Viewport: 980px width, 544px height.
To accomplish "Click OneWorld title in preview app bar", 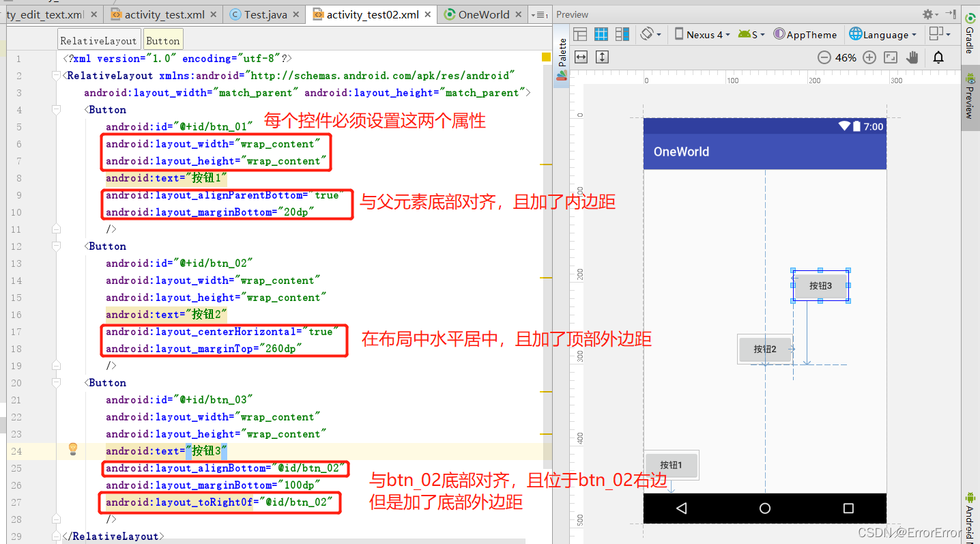I will coord(681,152).
